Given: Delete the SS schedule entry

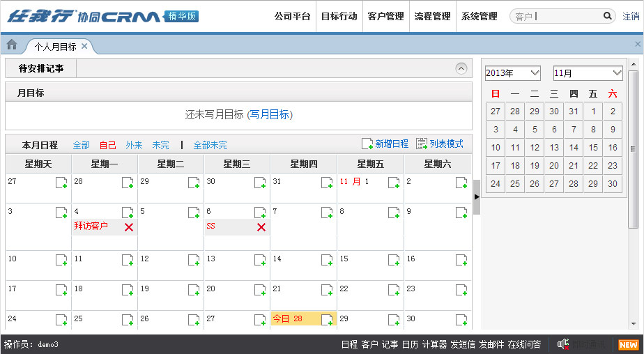Looking at the screenshot, I should (261, 227).
